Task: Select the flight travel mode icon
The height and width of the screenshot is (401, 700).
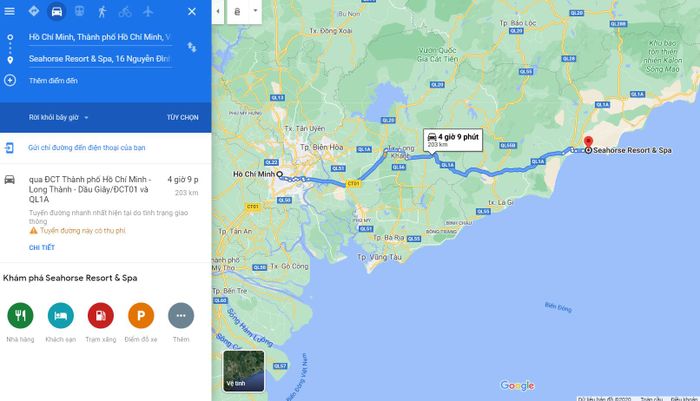Action: (x=148, y=12)
